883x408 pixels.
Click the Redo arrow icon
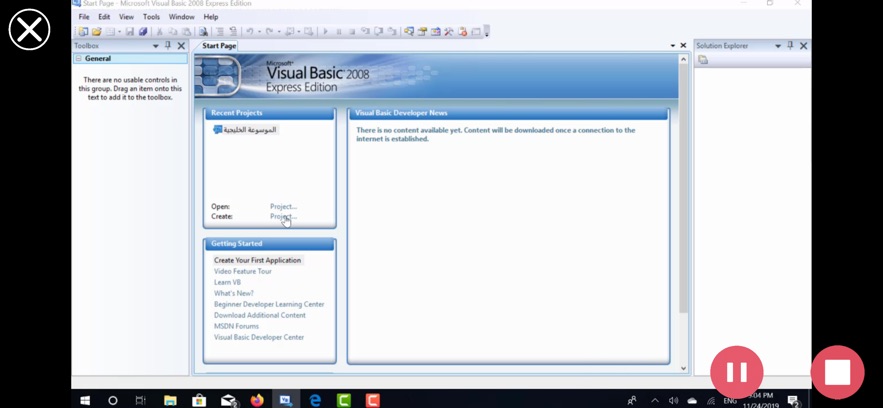coord(270,32)
